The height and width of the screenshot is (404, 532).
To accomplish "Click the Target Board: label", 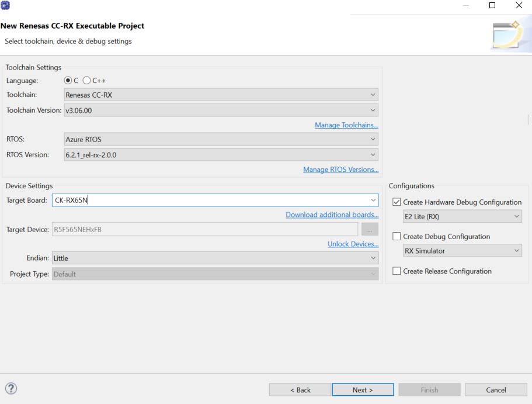I will (26, 200).
